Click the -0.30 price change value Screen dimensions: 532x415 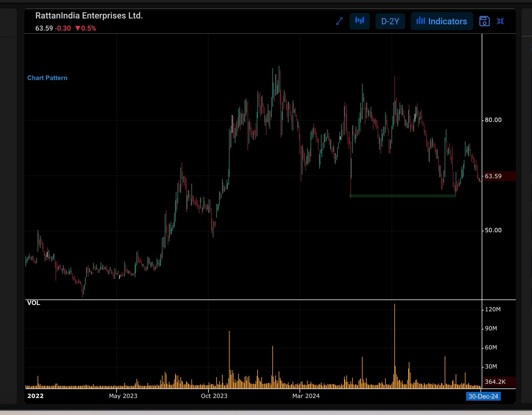(63, 28)
